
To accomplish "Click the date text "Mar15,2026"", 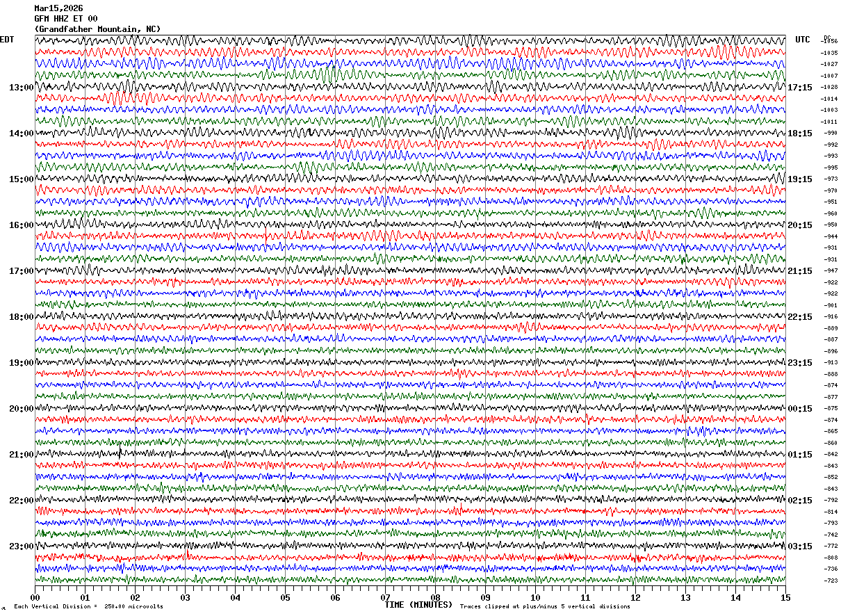I will 58,8.
